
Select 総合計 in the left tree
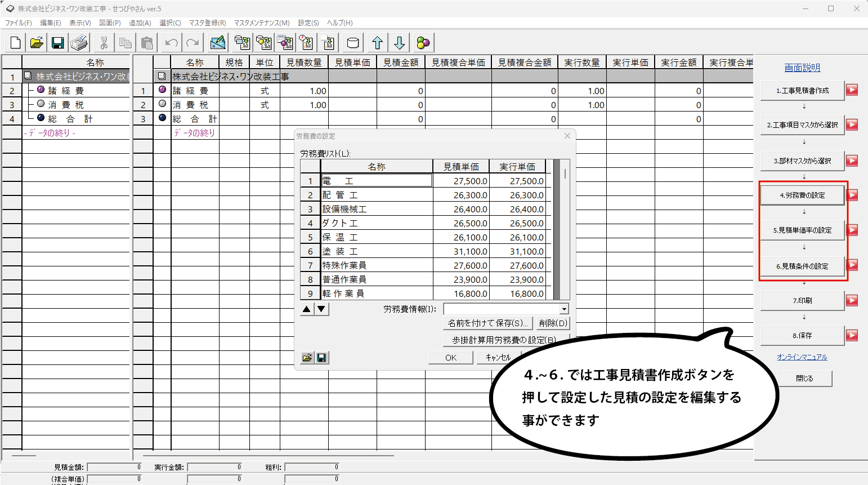pos(70,119)
